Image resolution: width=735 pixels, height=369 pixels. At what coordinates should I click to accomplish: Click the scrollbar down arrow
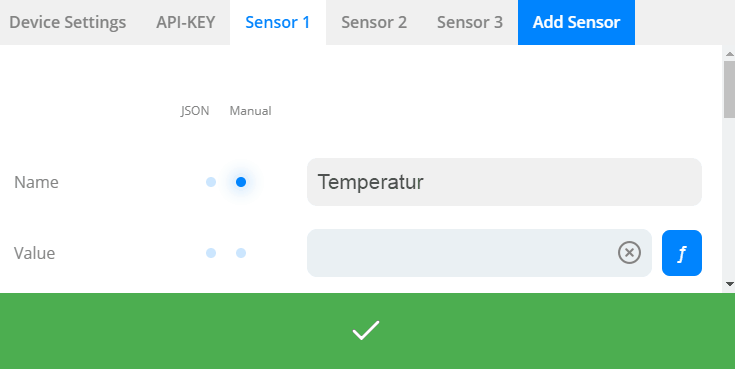(x=729, y=284)
